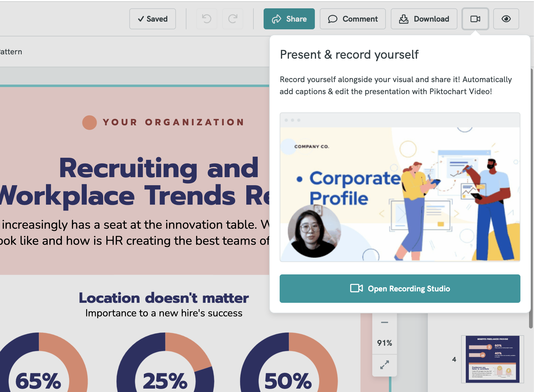Click the Undo arrow icon
Image resolution: width=534 pixels, height=392 pixels.
207,19
